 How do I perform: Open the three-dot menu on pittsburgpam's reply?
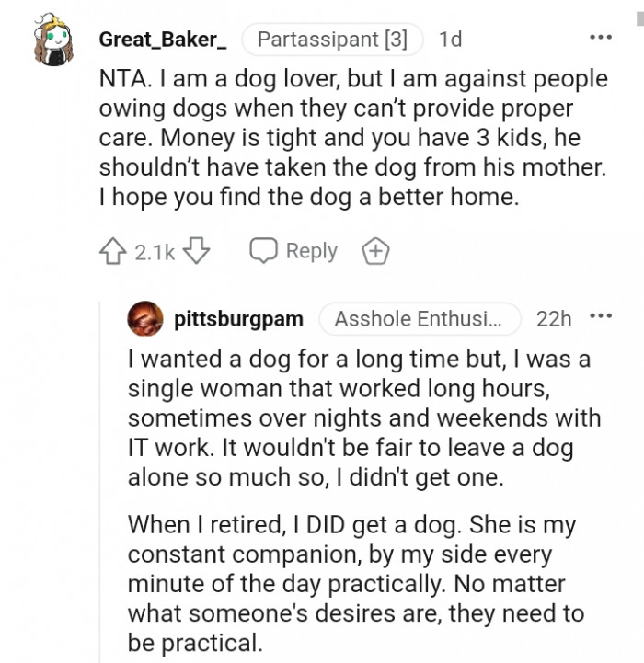pos(600,318)
